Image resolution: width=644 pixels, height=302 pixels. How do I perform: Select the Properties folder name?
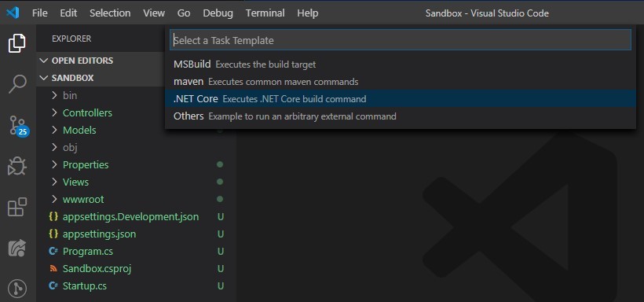(x=86, y=164)
